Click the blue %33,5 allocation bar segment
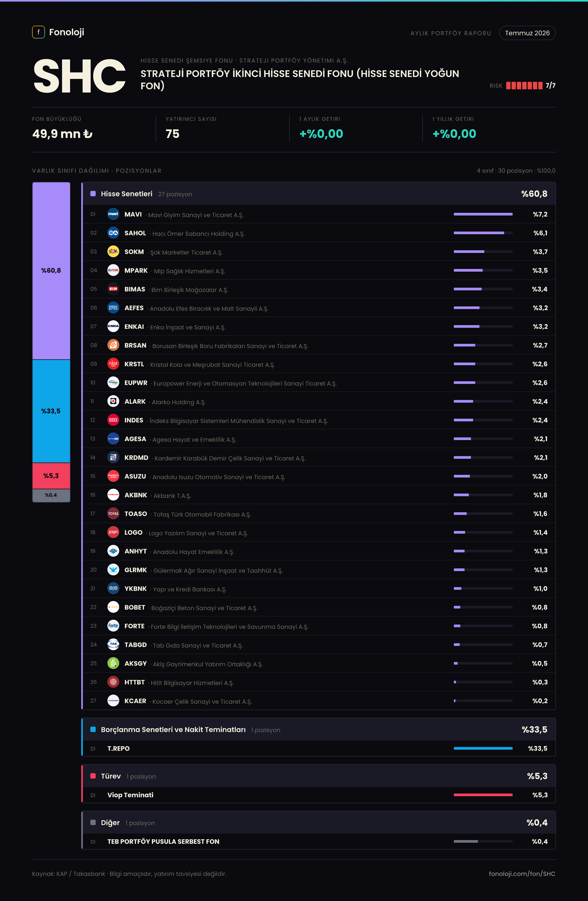Viewport: 588px width, 901px height. (51, 411)
